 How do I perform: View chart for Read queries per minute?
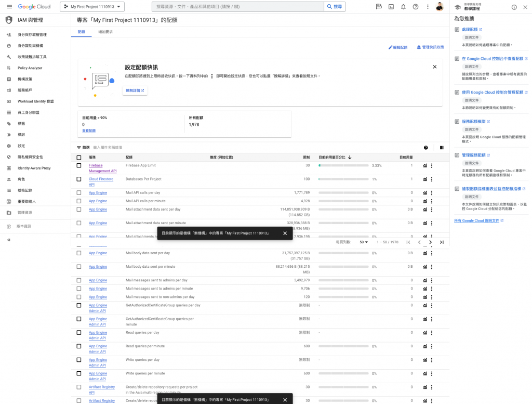(425, 347)
